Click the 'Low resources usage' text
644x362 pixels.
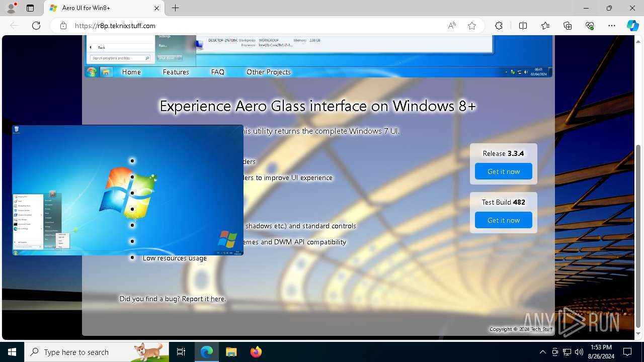coord(175,258)
